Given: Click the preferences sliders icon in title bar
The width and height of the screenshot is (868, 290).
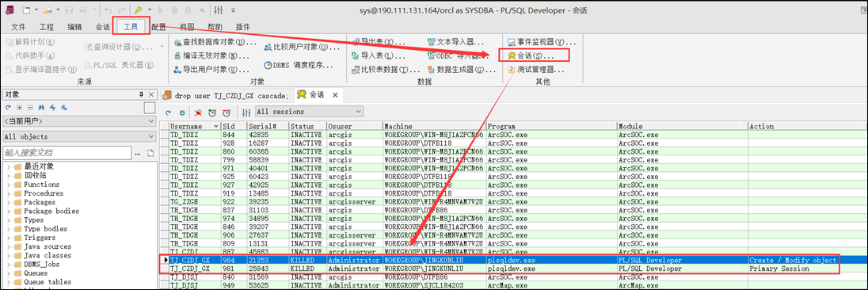Looking at the screenshot, I should [219, 10].
